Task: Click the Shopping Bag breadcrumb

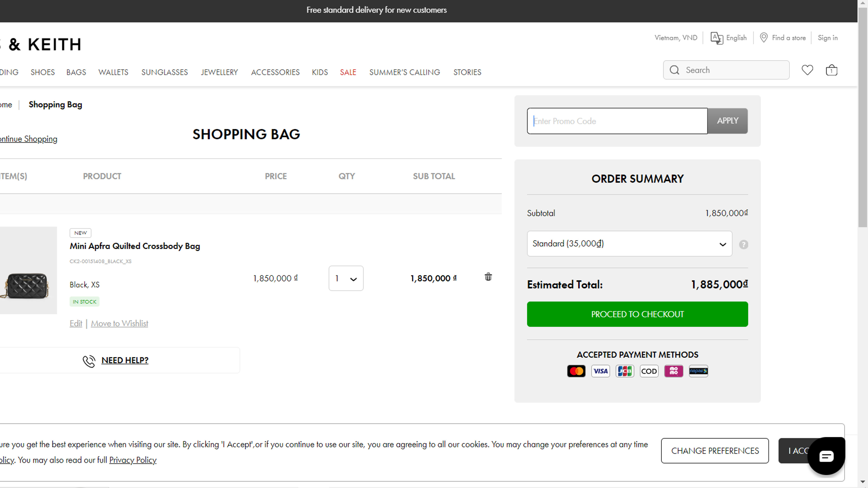Action: click(55, 104)
